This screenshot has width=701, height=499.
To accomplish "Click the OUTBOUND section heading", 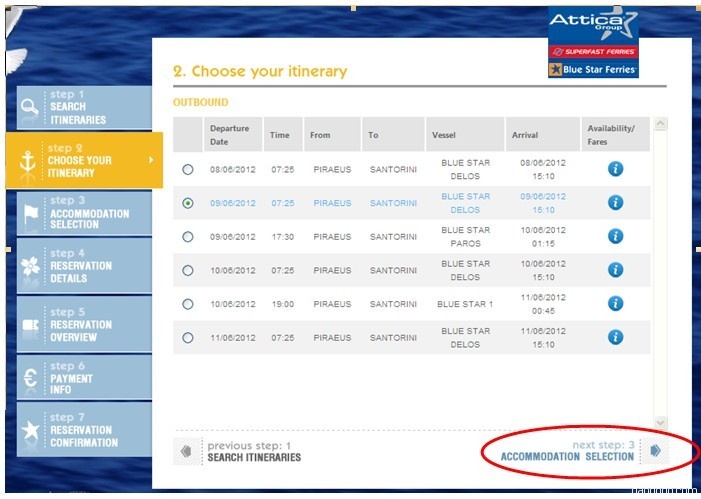I will click(200, 102).
